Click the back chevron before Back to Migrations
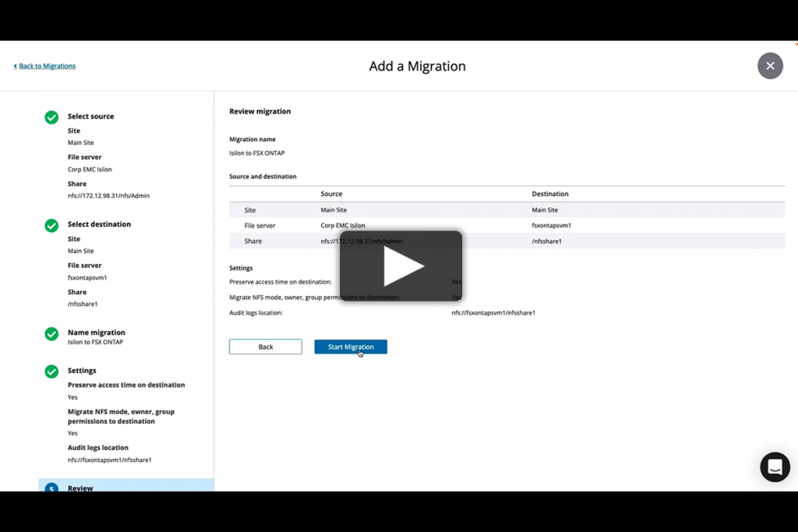Image resolution: width=798 pixels, height=532 pixels. click(16, 65)
